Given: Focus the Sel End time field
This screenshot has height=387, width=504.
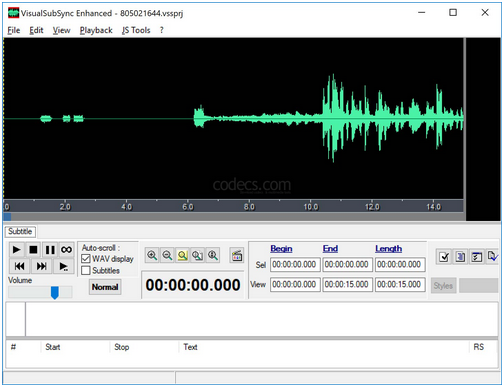Looking at the screenshot, I should click(x=347, y=265).
